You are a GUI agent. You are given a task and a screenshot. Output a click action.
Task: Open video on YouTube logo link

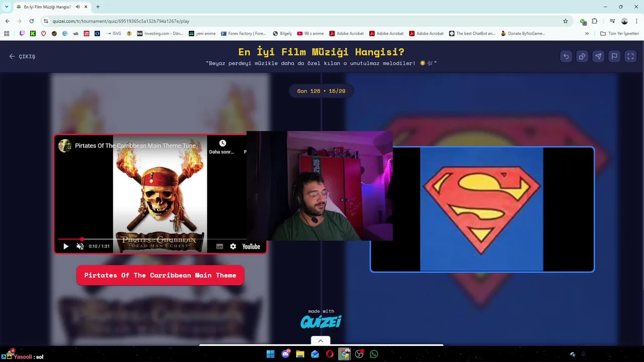click(x=251, y=246)
